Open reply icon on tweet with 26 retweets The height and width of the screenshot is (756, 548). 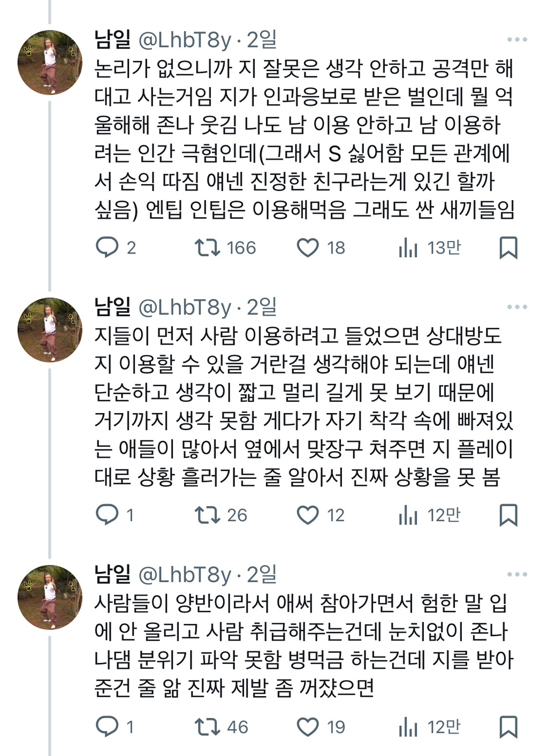coord(107,515)
